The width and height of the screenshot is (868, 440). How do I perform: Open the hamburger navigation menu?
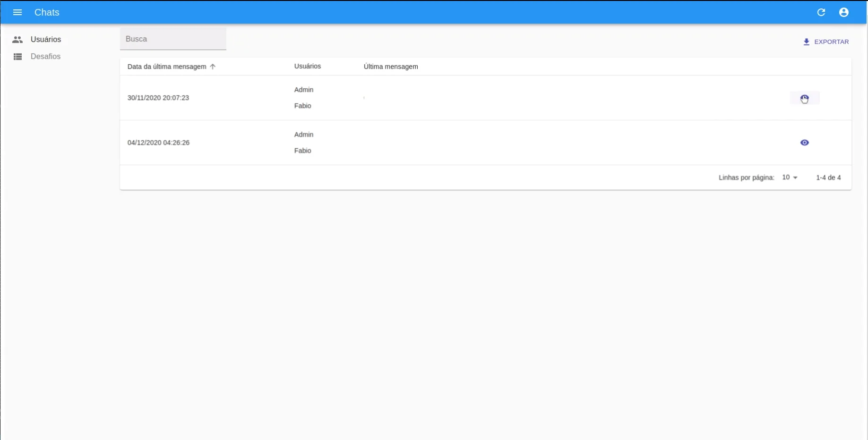pyautogui.click(x=17, y=12)
